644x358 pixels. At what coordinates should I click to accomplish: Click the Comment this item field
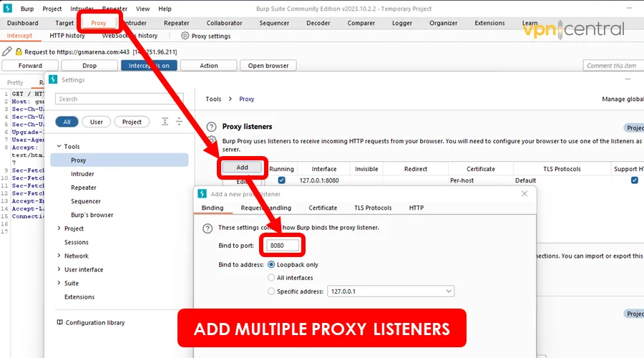613,65
